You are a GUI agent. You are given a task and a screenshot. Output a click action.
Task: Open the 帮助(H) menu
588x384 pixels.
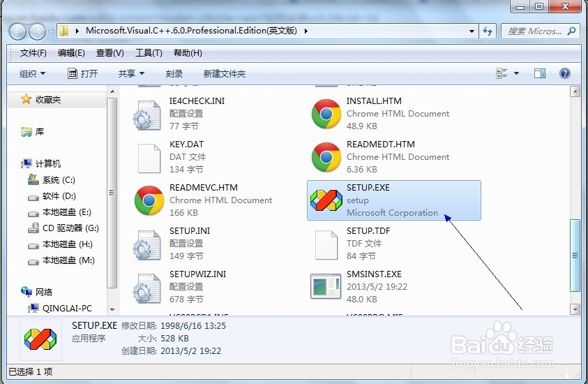pyautogui.click(x=188, y=53)
